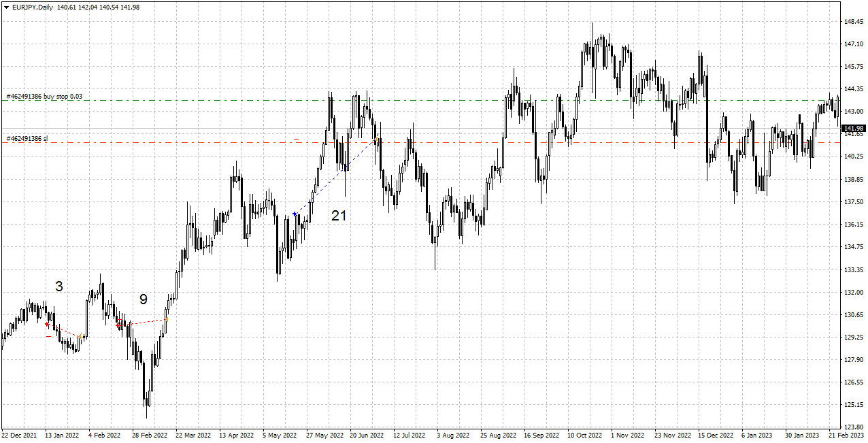Click the 143.00 price scale label

(854, 112)
